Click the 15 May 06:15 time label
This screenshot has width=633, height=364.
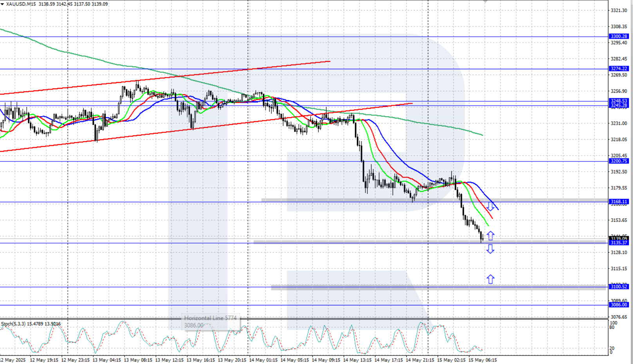coord(483,360)
